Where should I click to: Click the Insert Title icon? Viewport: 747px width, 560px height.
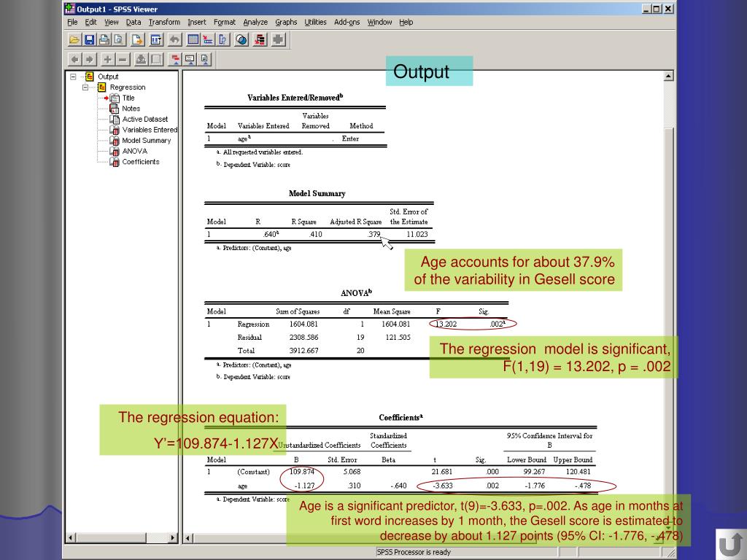tap(190, 60)
